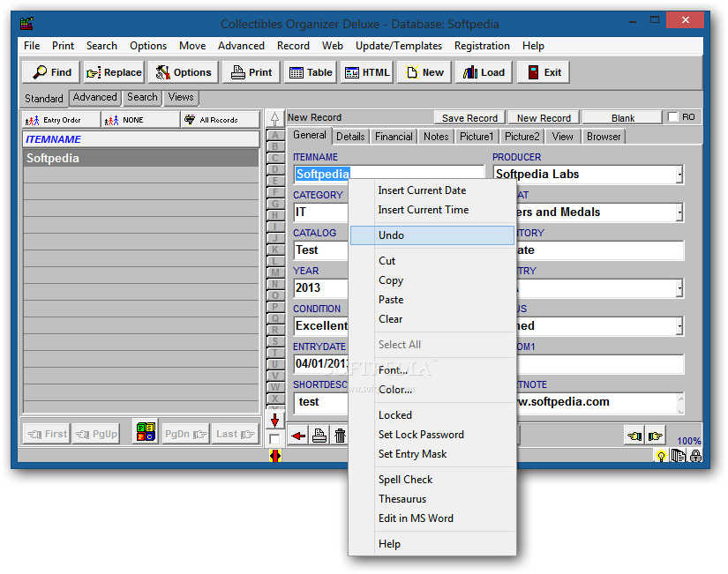
Task: Click the First navigation button
Action: [x=47, y=434]
